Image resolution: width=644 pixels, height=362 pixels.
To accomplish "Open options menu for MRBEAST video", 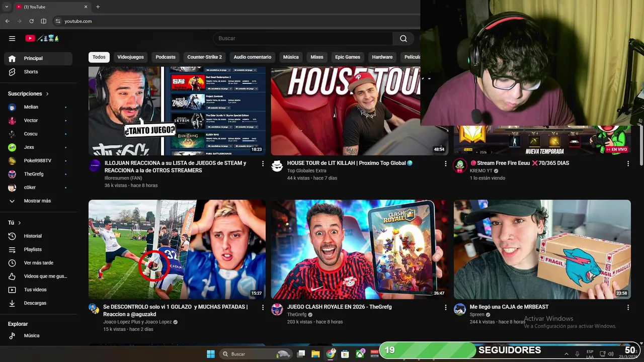I will click(x=628, y=307).
